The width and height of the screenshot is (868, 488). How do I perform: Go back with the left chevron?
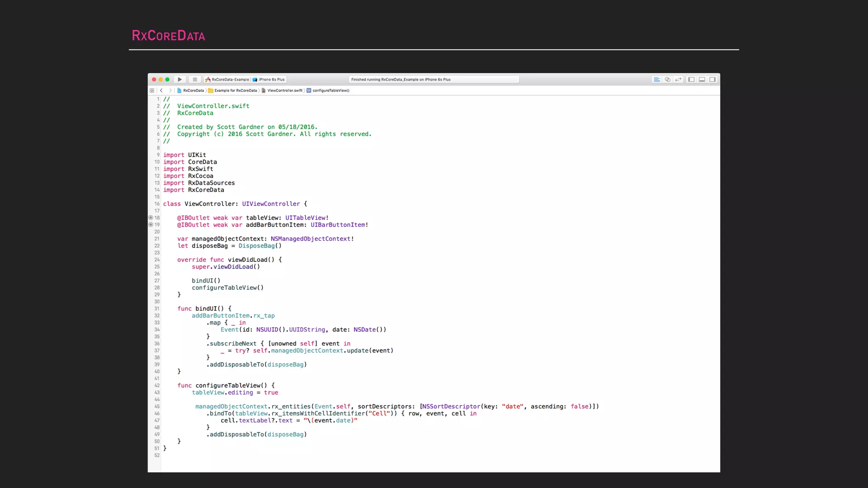point(161,91)
